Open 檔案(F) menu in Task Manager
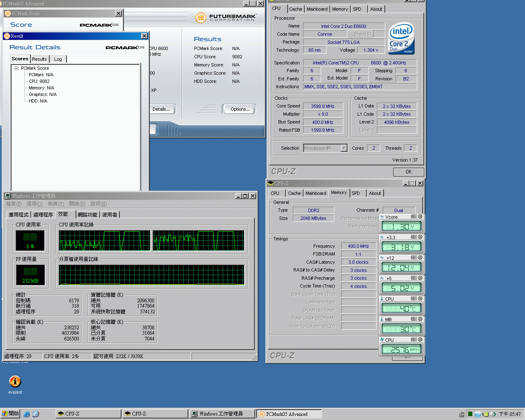Screen dimensions: 525x420 click(14, 204)
